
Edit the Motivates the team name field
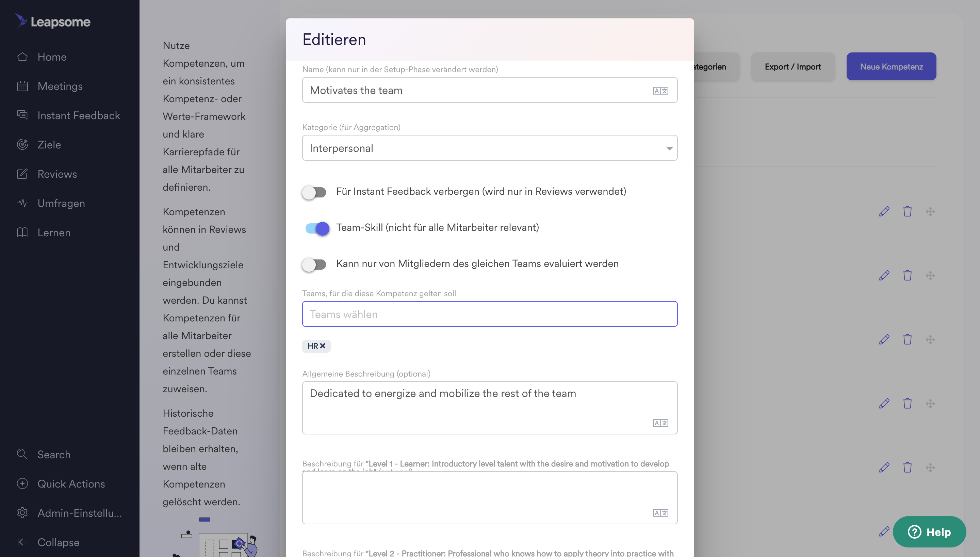click(x=490, y=90)
